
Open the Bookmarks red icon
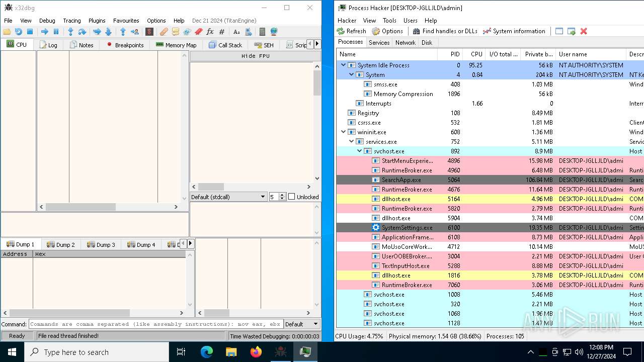198,32
